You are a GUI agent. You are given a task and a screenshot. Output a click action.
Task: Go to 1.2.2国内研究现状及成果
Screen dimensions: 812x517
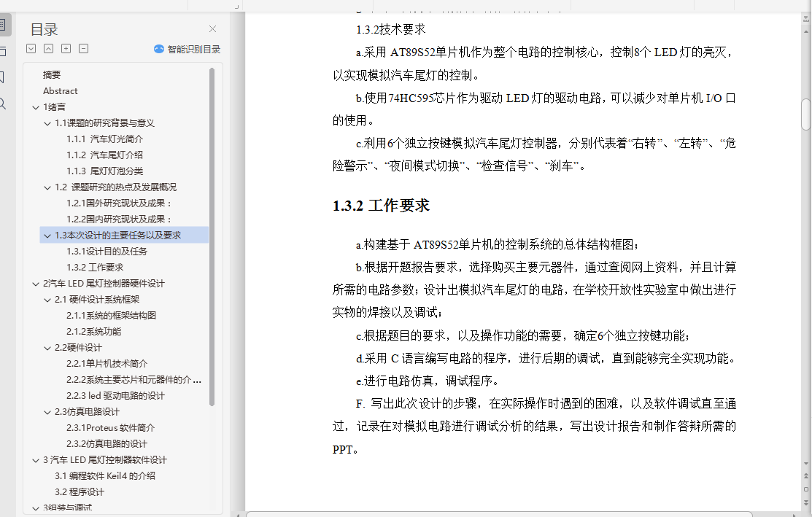pos(119,219)
